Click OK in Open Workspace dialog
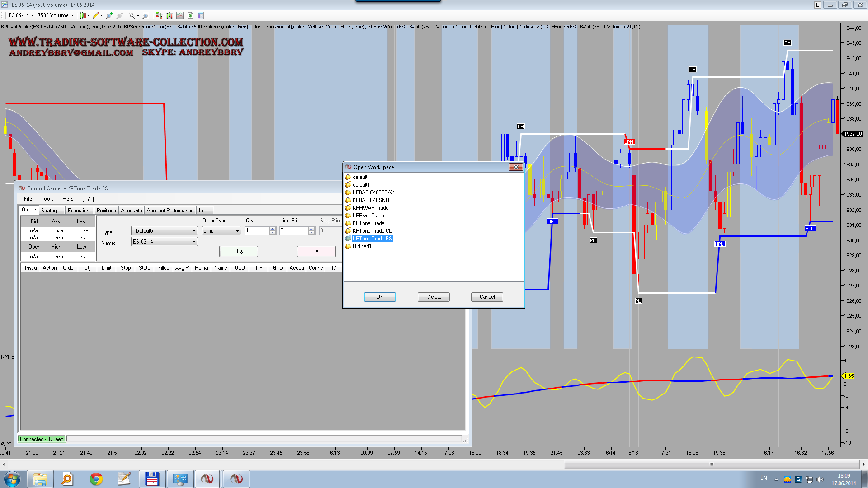This screenshot has width=868, height=488. 380,297
